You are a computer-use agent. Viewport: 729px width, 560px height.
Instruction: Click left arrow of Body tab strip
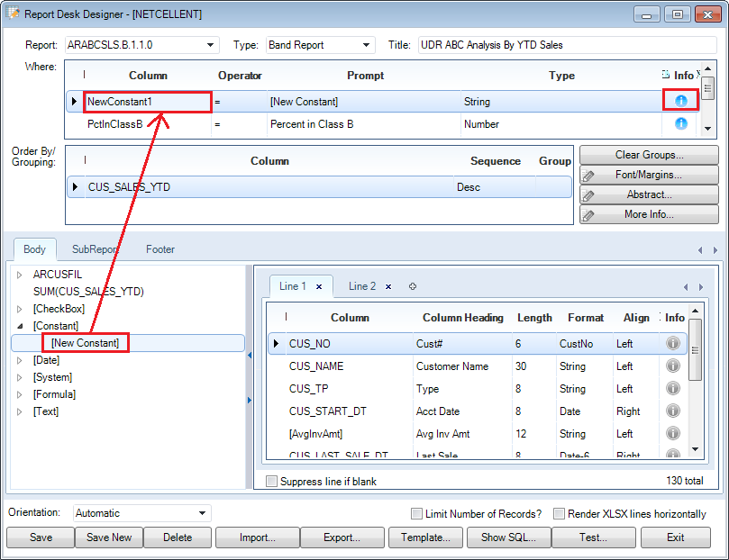pos(700,250)
